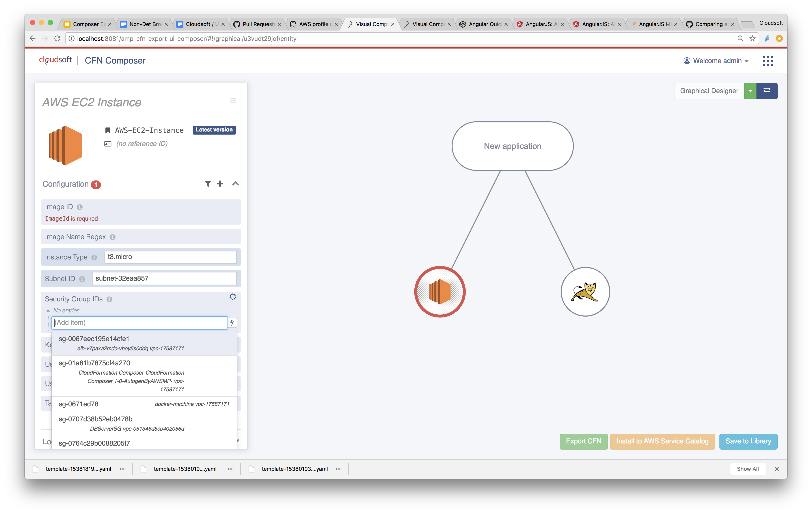812x514 pixels.
Task: Select the Tomcat node in the graph
Action: (x=585, y=292)
